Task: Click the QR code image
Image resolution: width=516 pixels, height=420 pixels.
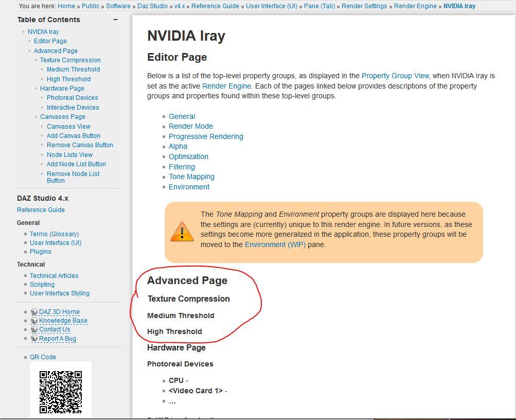Action: [61, 392]
